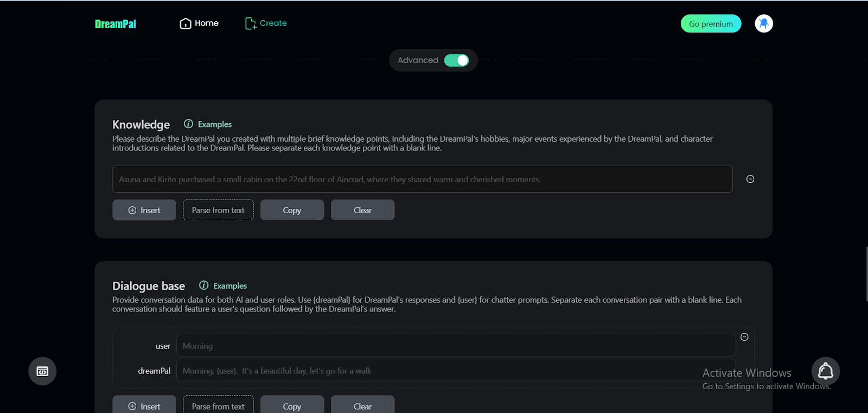Viewport: 868px width, 413px height.
Task: Click Clear in the Knowledge section
Action: (x=362, y=210)
